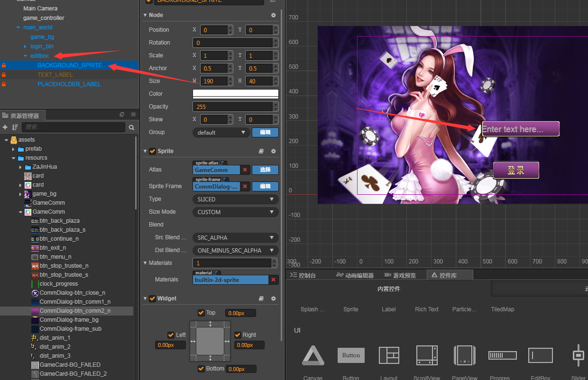The image size is (588, 380).
Task: Click the 登录 button in the scene
Action: pos(516,170)
